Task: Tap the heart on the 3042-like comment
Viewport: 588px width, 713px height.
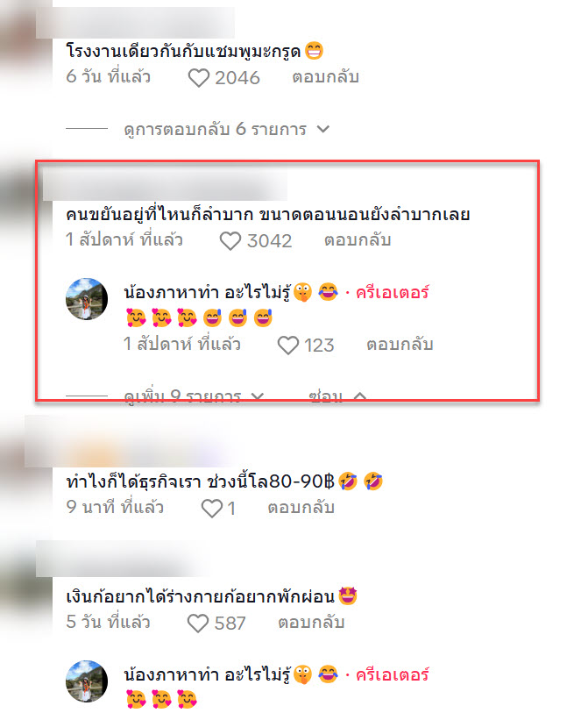Action: (230, 241)
